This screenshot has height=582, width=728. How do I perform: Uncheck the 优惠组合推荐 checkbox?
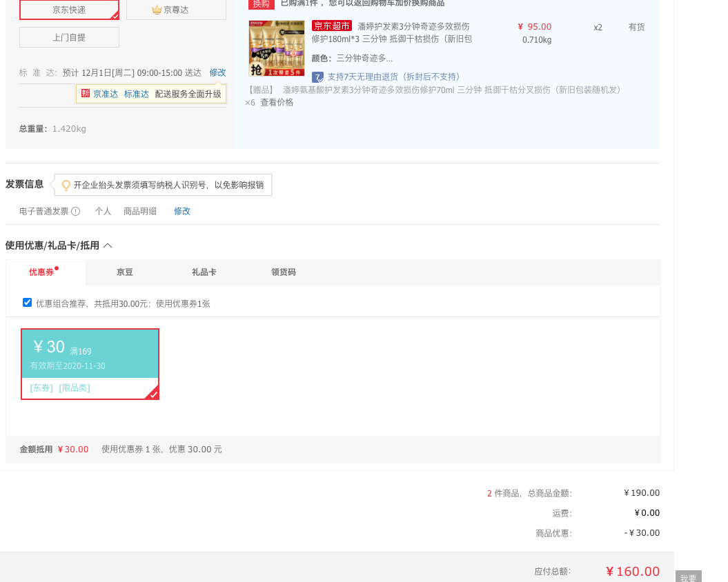click(x=27, y=303)
